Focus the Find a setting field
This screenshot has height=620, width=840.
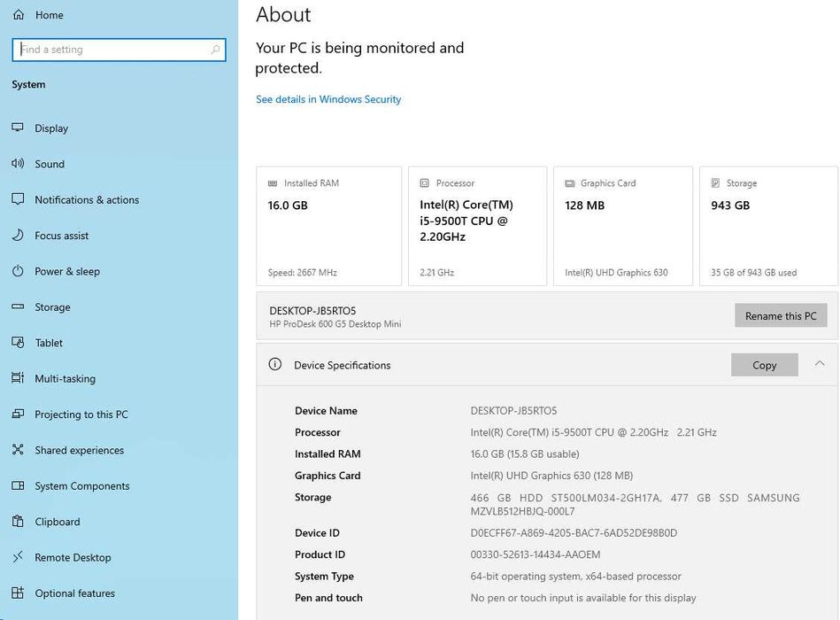click(113, 50)
